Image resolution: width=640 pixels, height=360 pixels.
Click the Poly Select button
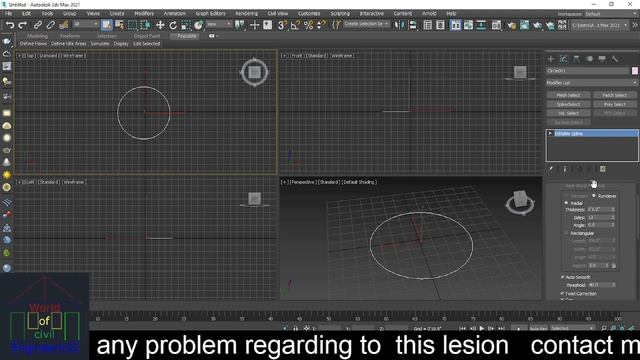pyautogui.click(x=615, y=104)
